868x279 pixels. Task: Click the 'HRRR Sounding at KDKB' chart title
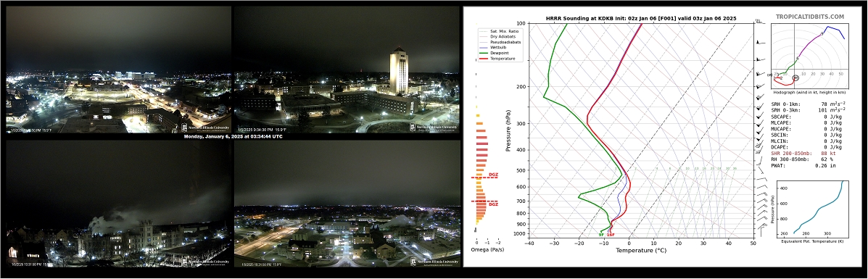[x=641, y=18]
